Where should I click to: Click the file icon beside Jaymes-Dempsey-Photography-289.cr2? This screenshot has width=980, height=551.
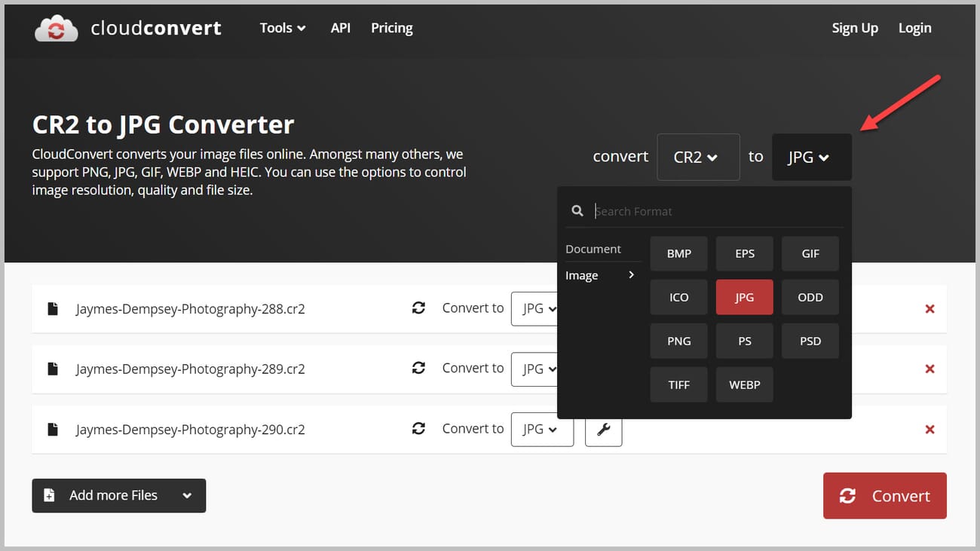pos(52,368)
